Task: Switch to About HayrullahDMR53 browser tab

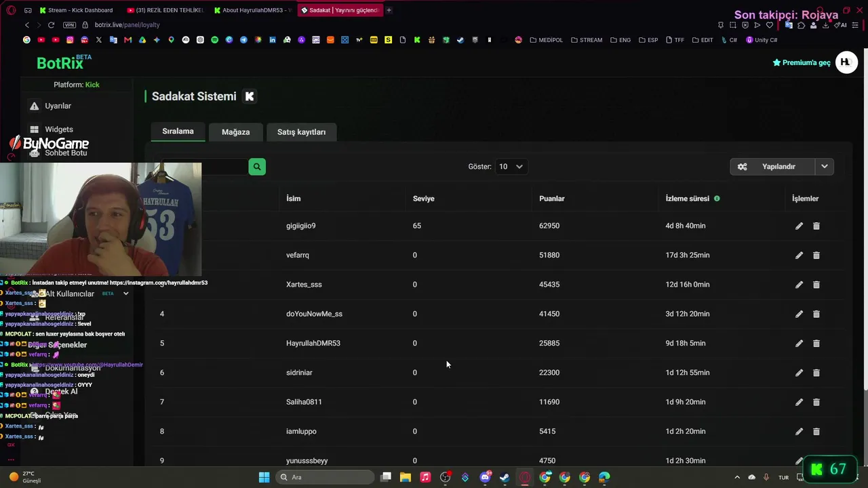Action: coord(254,10)
